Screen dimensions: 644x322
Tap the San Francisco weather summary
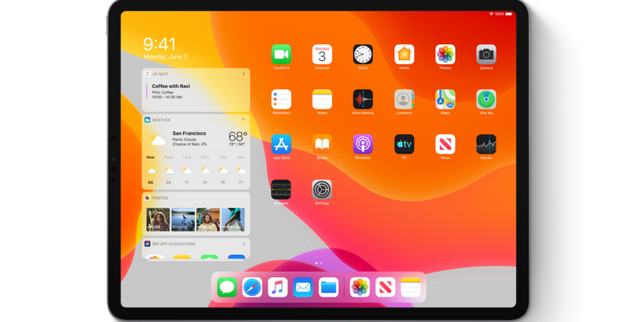[189, 139]
